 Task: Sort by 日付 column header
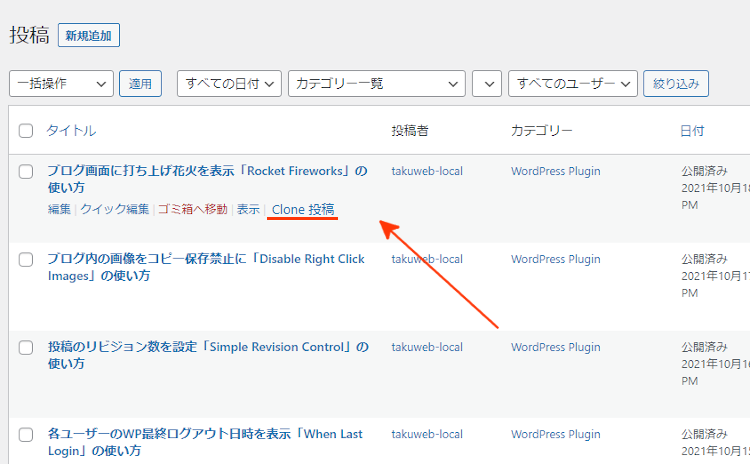pyautogui.click(x=692, y=131)
